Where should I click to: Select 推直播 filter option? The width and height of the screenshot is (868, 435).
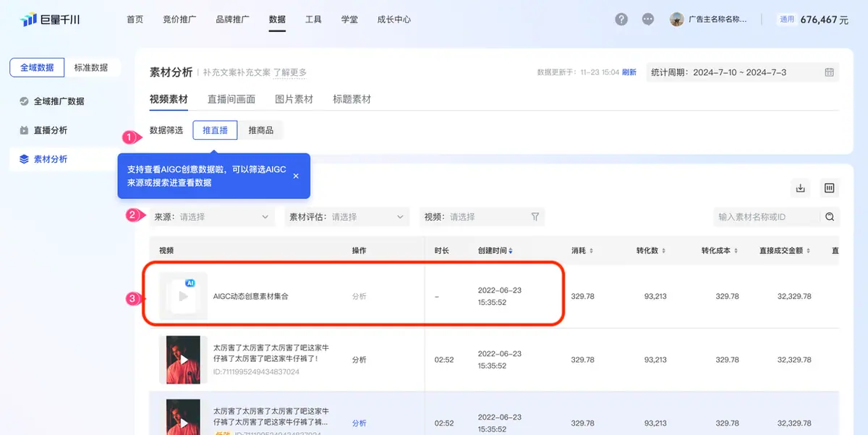pyautogui.click(x=215, y=130)
